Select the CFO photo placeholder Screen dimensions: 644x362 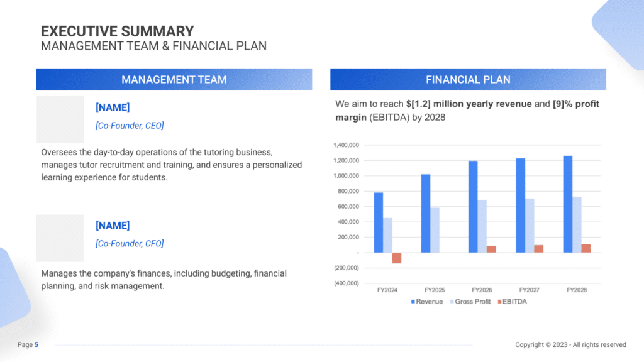60,238
